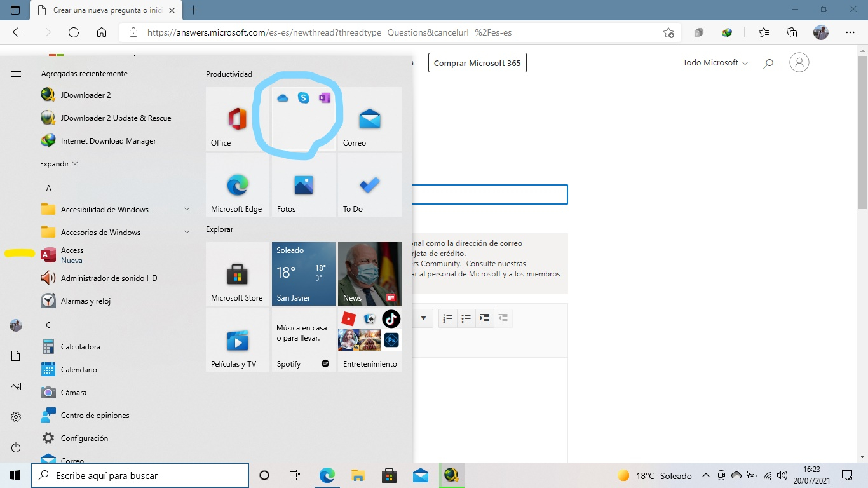Viewport: 868px width, 488px height.
Task: Open the site search magnifier
Action: tap(768, 63)
